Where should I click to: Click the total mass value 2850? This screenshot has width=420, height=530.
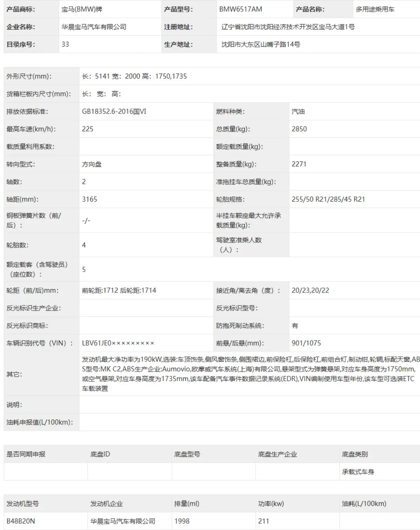point(299,129)
